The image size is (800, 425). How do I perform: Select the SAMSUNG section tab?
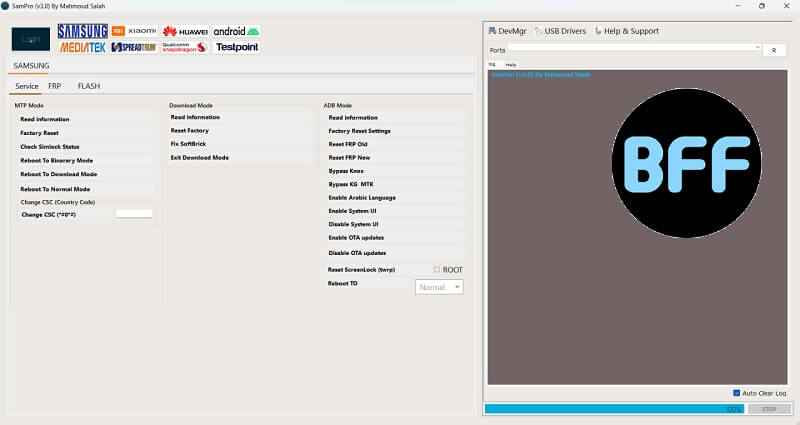[x=31, y=66]
